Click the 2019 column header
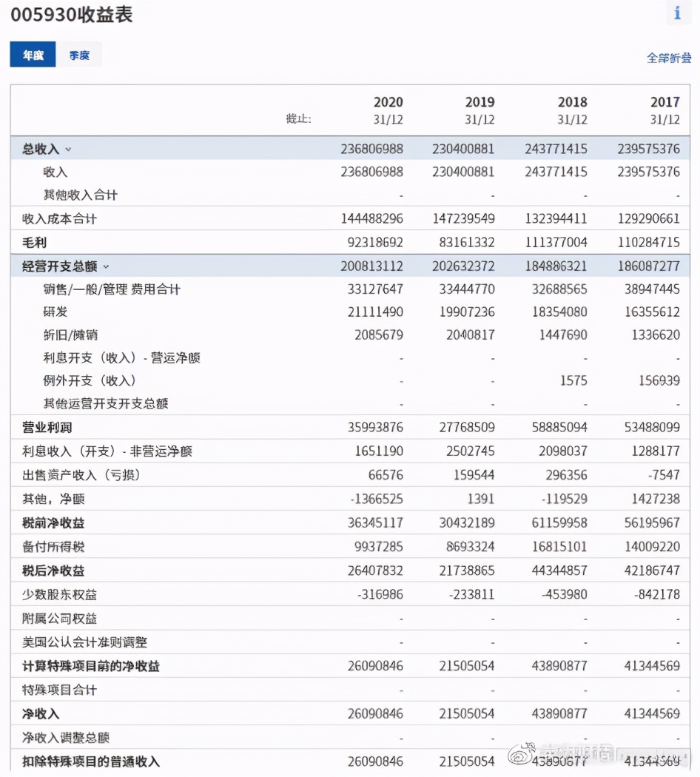 (479, 102)
